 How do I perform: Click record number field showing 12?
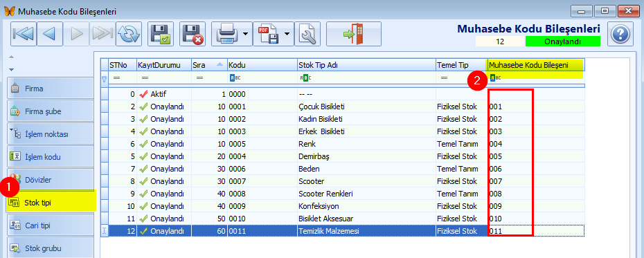pyautogui.click(x=500, y=41)
